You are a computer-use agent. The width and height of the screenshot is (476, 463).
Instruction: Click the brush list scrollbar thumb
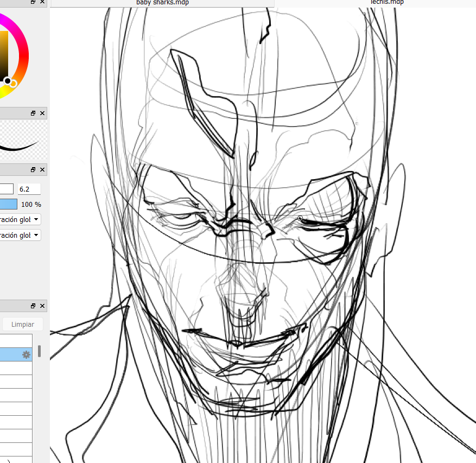tap(39, 351)
